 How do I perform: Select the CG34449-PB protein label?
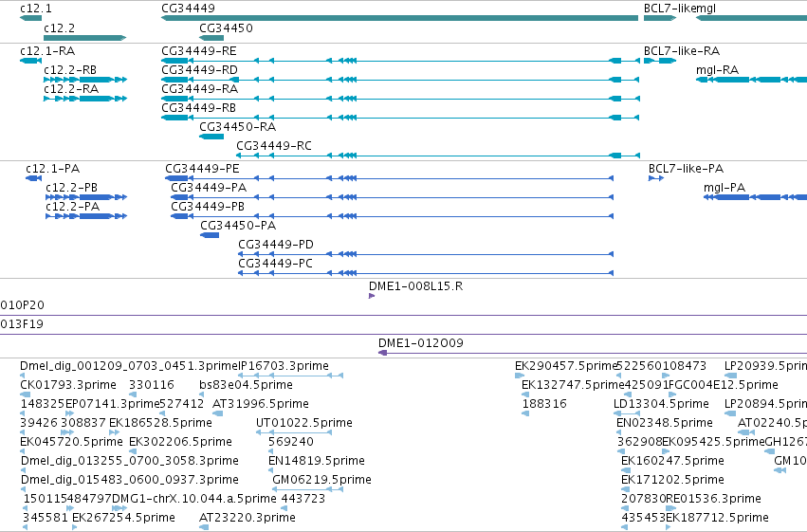(x=208, y=207)
